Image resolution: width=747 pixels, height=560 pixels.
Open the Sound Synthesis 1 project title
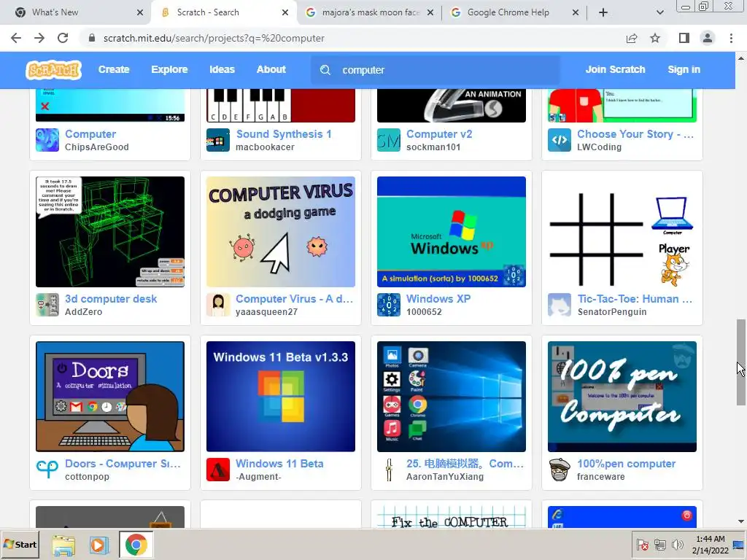click(x=284, y=134)
